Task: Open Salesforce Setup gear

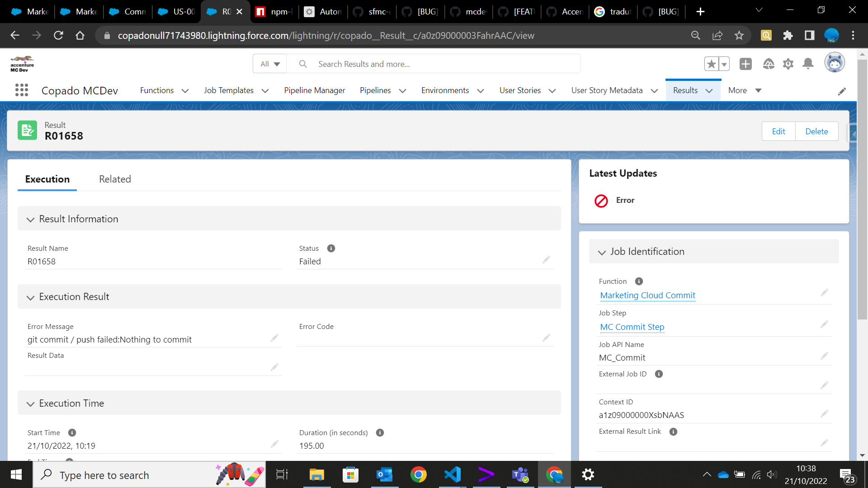Action: pos(788,64)
